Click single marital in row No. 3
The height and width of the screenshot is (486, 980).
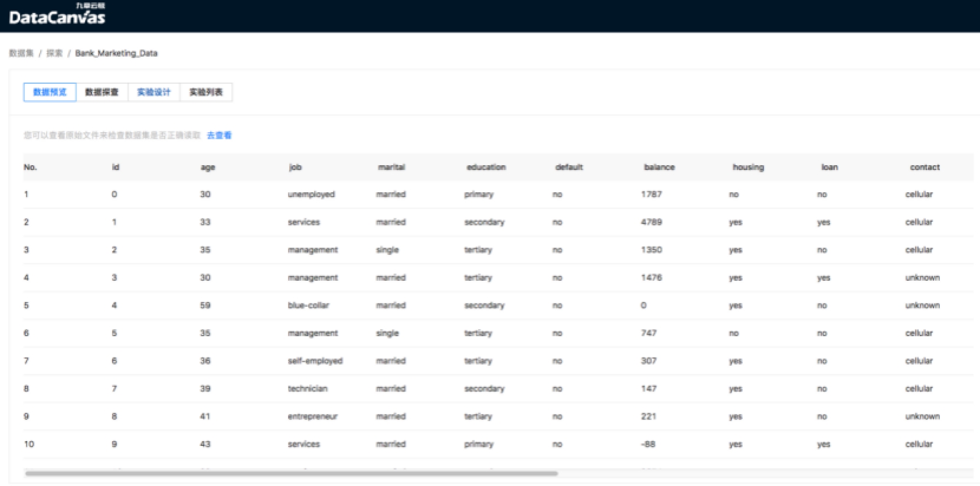pyautogui.click(x=387, y=250)
